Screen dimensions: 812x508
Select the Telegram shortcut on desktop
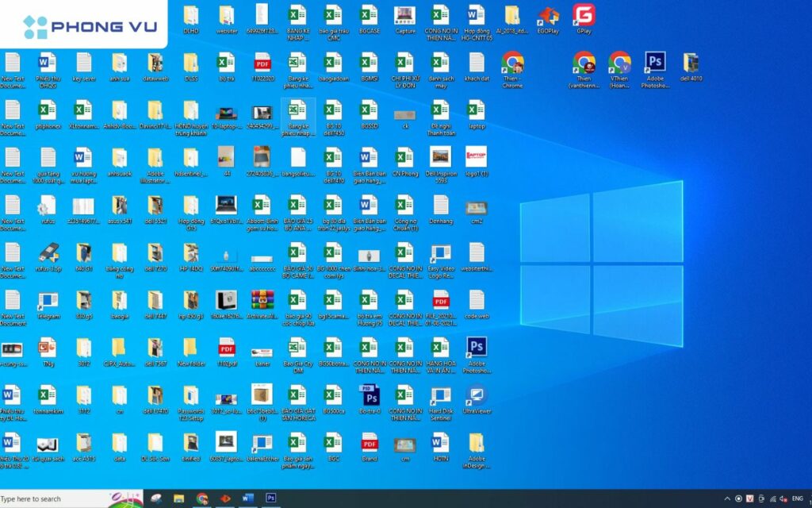tap(48, 301)
